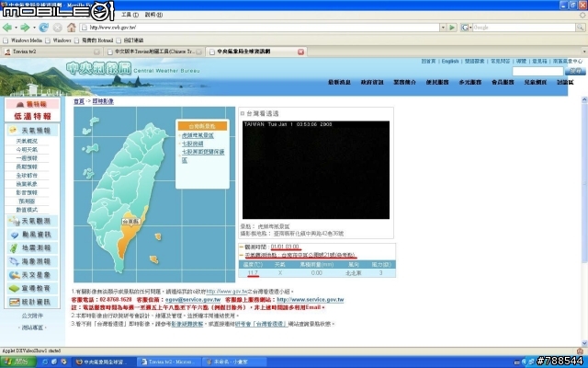The height and width of the screenshot is (368, 588).
Task: Click the page scrollbar up arrow
Action: [x=584, y=100]
